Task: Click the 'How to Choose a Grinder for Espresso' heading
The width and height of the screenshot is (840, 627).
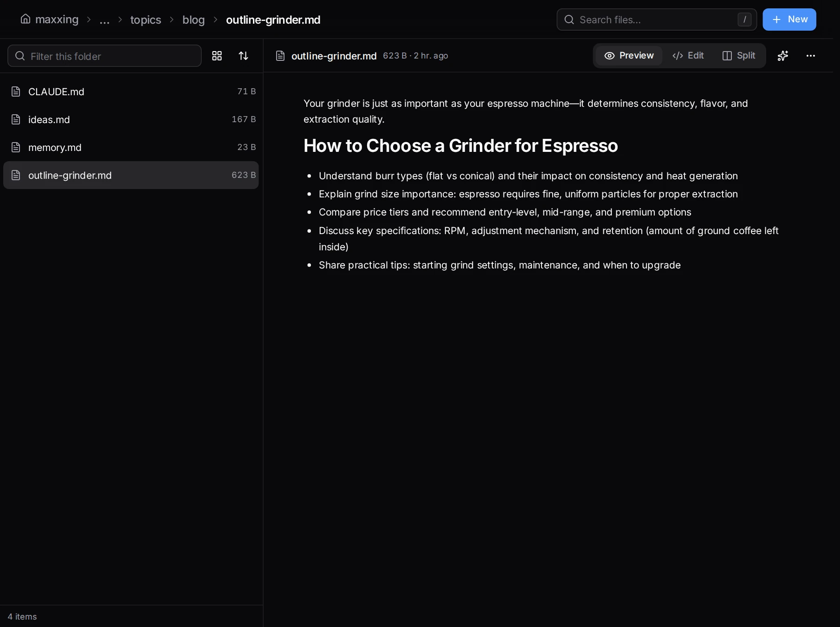Action: pos(460,146)
